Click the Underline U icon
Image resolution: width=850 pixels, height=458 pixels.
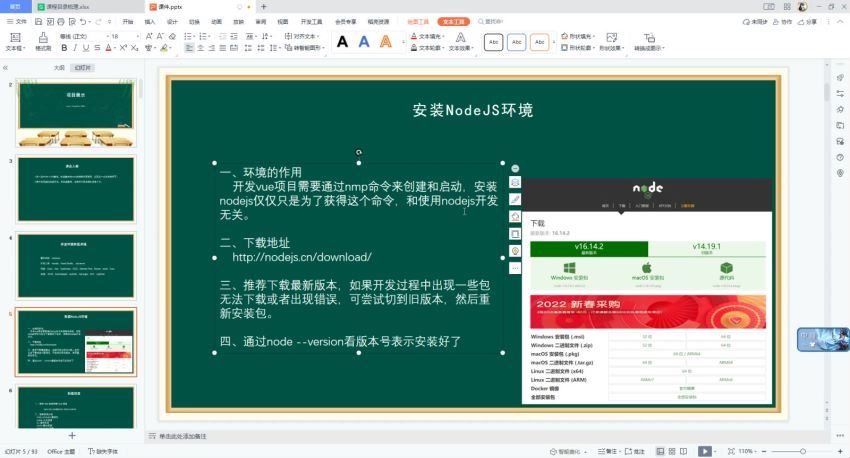86,48
